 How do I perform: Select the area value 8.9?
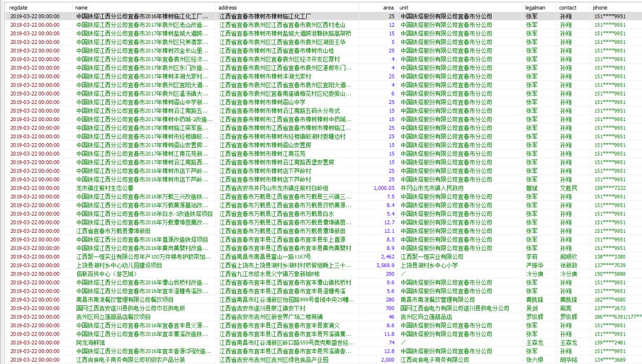tap(390, 248)
